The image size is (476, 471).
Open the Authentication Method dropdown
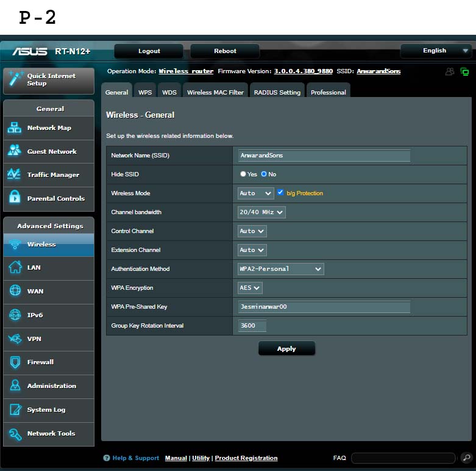[x=280, y=269]
